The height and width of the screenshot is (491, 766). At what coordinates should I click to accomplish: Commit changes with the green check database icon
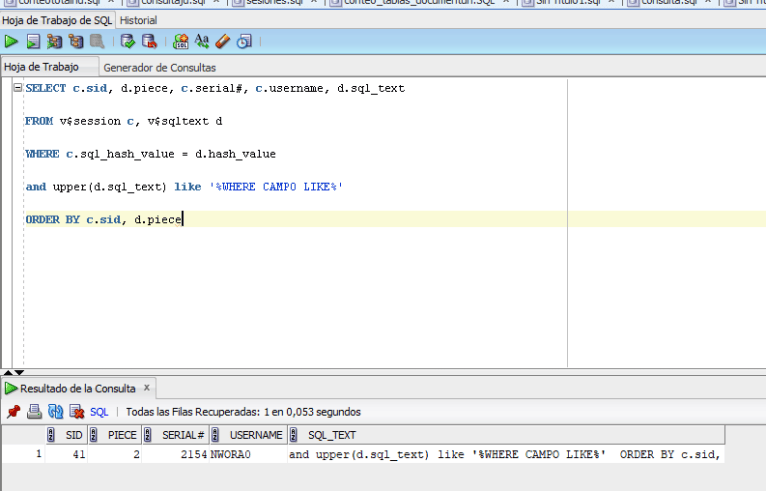128,42
